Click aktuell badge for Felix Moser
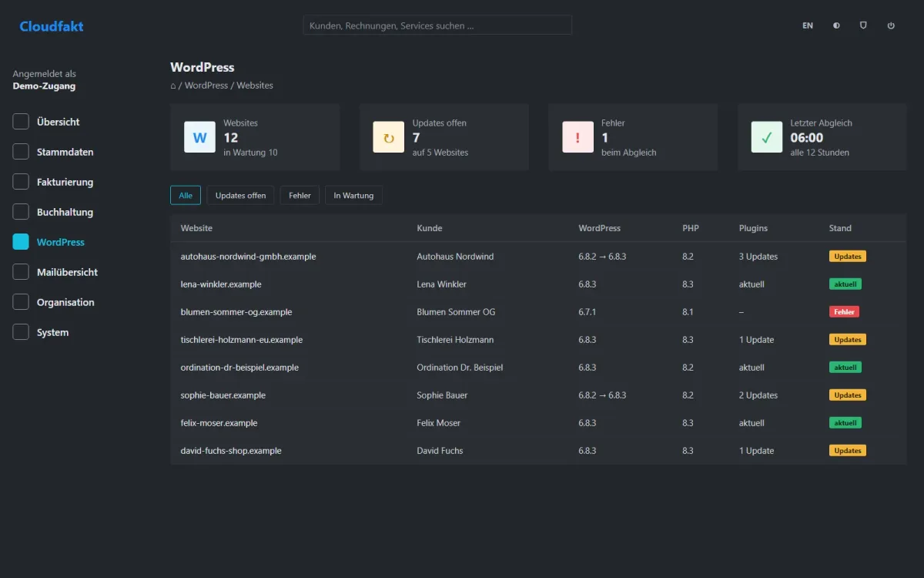Screen dimensions: 924x578 pos(845,422)
